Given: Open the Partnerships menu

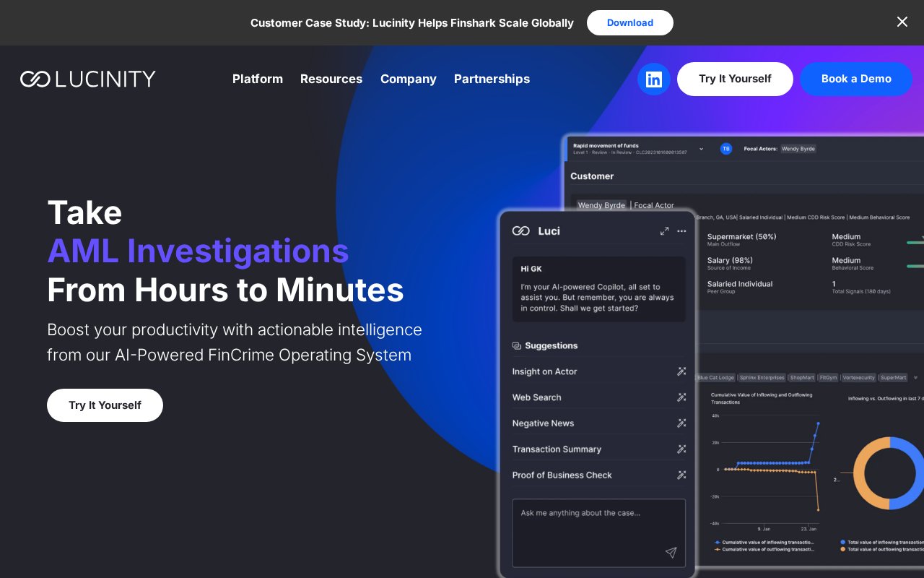Looking at the screenshot, I should click(492, 79).
